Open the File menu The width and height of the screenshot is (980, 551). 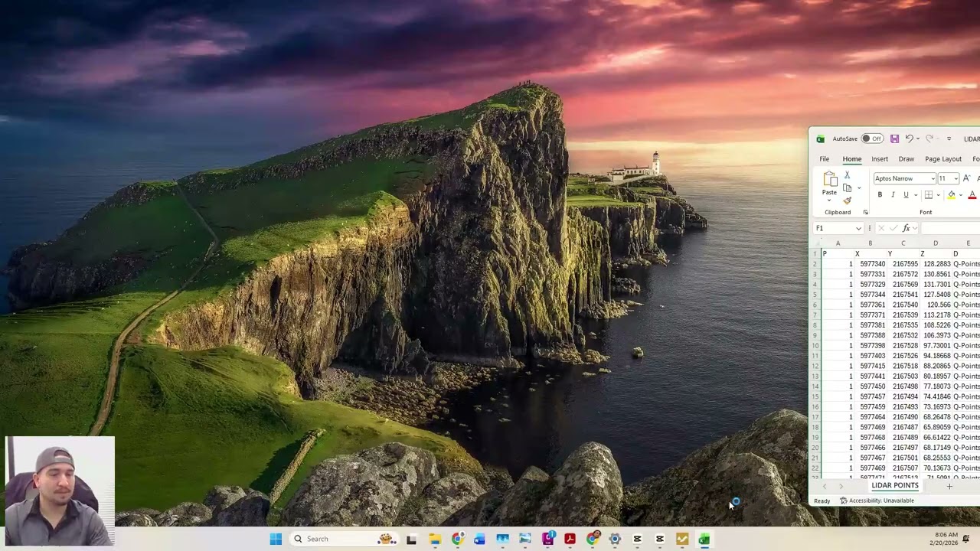(x=825, y=159)
